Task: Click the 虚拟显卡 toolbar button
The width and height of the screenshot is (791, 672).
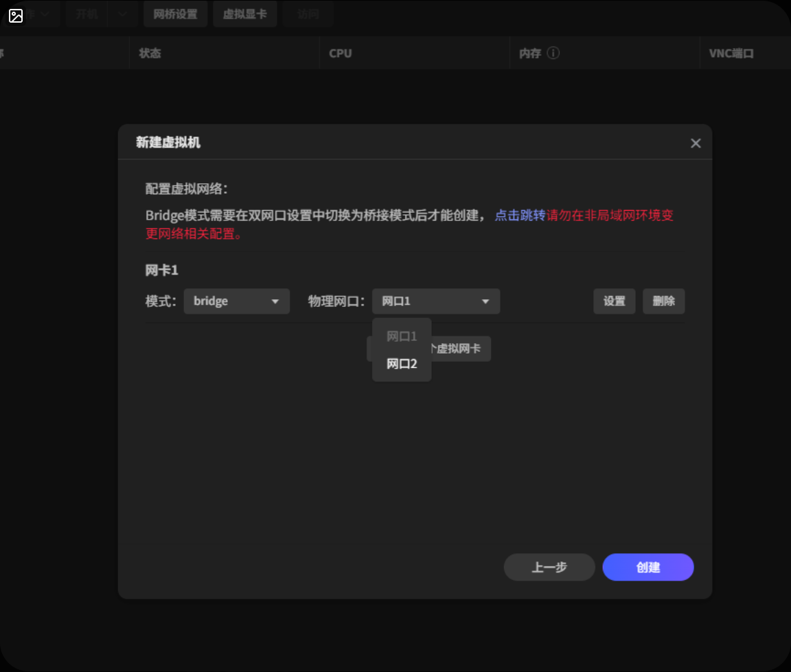Action: [244, 14]
